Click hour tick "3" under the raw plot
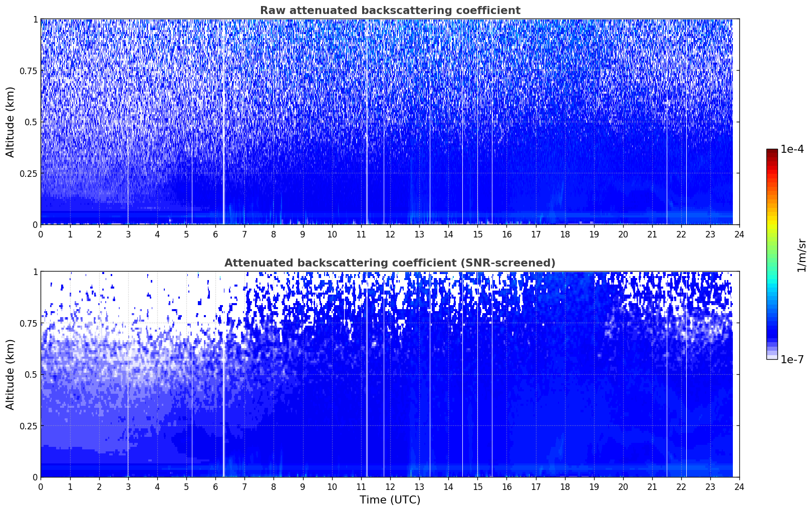The image size is (812, 511). coord(128,234)
